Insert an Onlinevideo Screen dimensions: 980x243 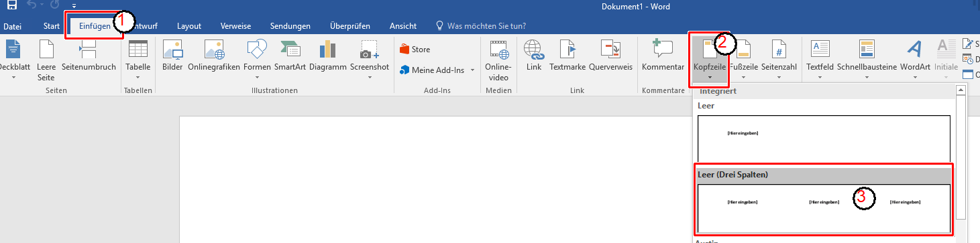(x=498, y=60)
